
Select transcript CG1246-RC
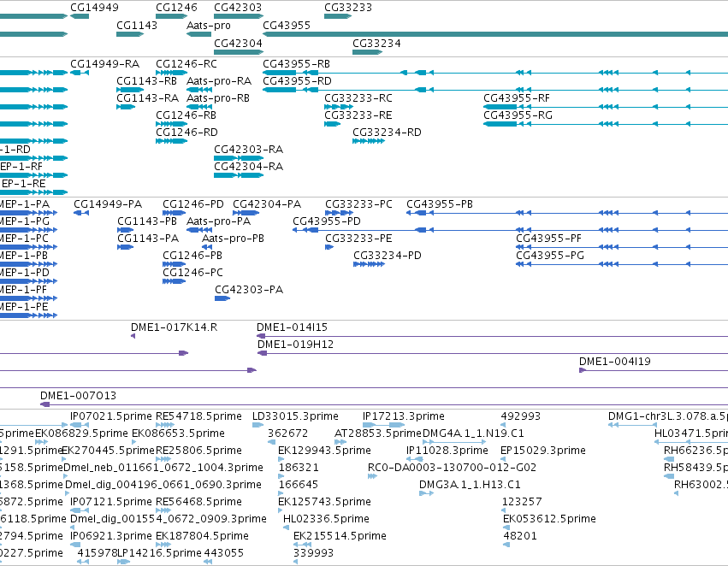click(186, 63)
